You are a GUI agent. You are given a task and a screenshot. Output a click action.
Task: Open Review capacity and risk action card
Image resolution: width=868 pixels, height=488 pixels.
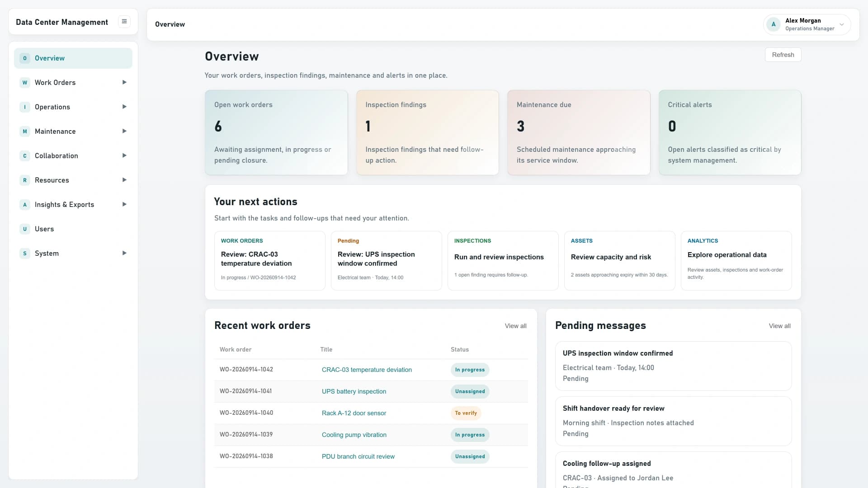click(619, 261)
